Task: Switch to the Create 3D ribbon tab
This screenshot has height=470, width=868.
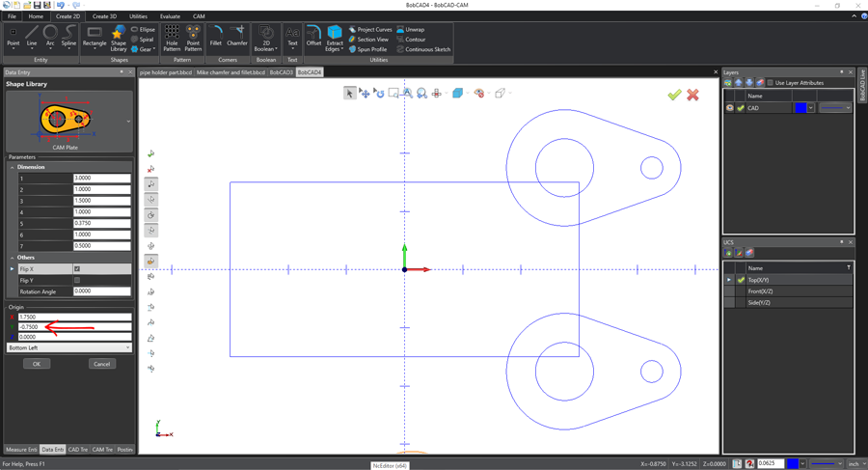Action: pos(104,16)
